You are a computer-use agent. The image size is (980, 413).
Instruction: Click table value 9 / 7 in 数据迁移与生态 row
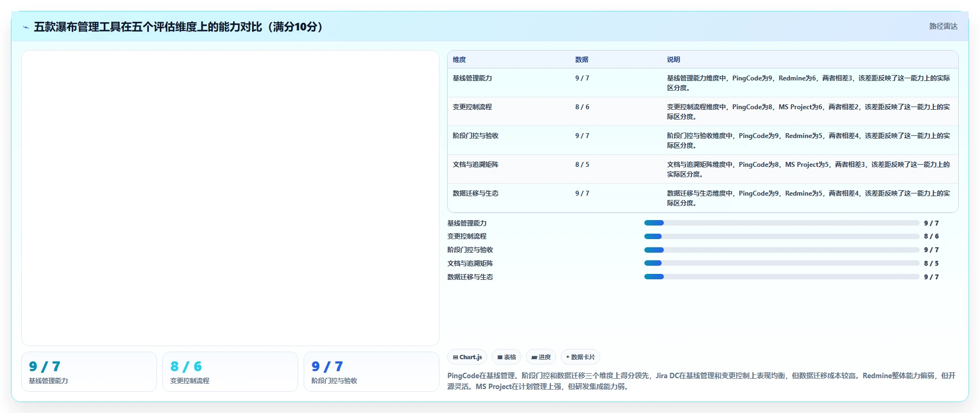click(x=582, y=193)
